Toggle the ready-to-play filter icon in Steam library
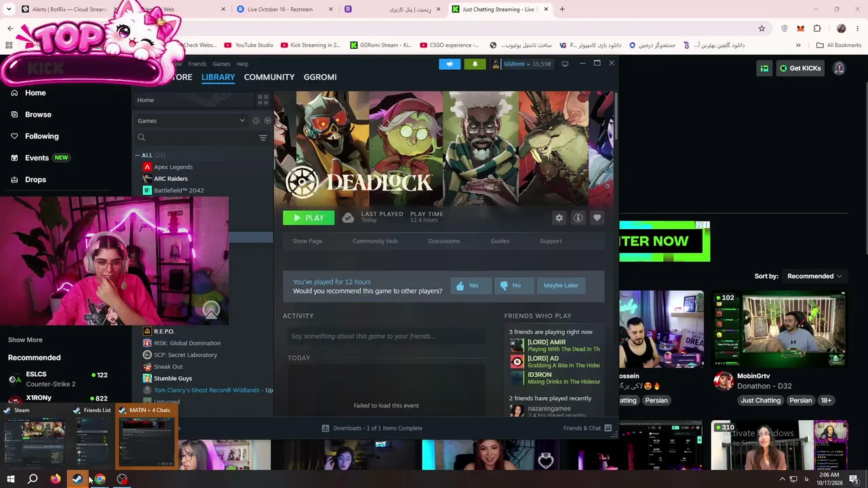Viewport: 868px width, 488px height. pos(267,121)
